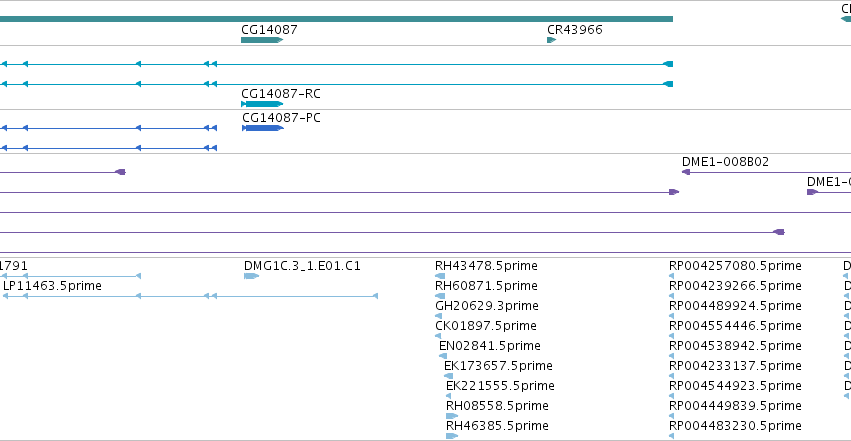The image size is (851, 441).
Task: Open the CG14087 gene label
Action: tap(269, 29)
